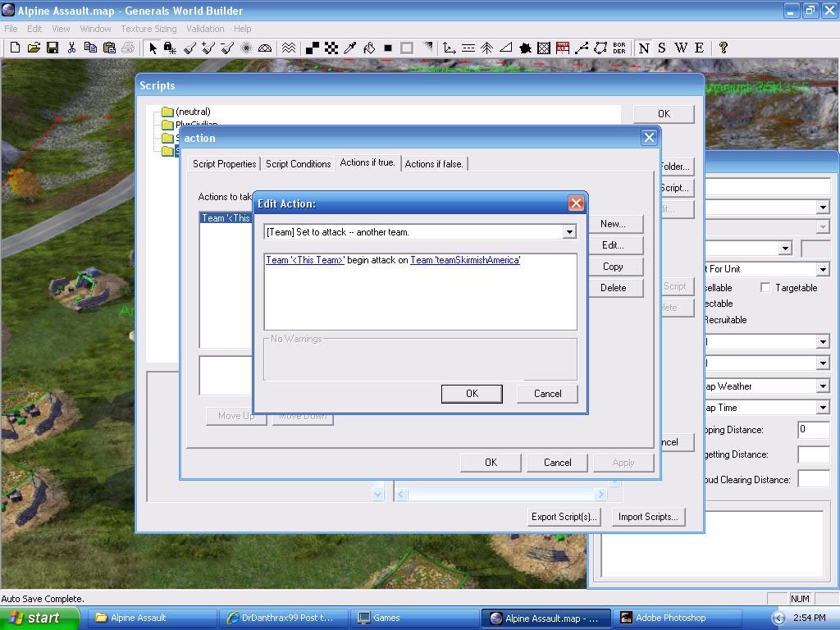This screenshot has height=630, width=840.
Task: Click the N north view icon
Action: coord(644,48)
